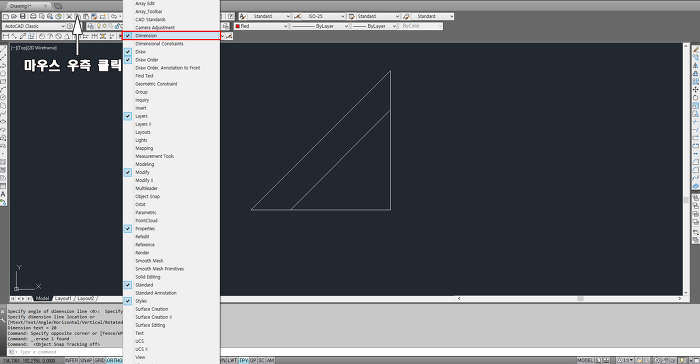Screen dimensions: 700x364
Task: Click the Paste clipboard icon
Action: click(86, 16)
